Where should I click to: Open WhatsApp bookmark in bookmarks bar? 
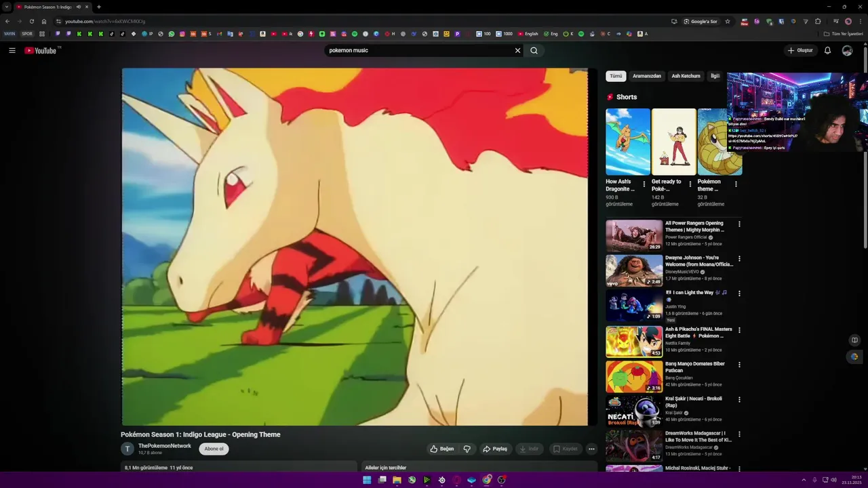pos(172,34)
